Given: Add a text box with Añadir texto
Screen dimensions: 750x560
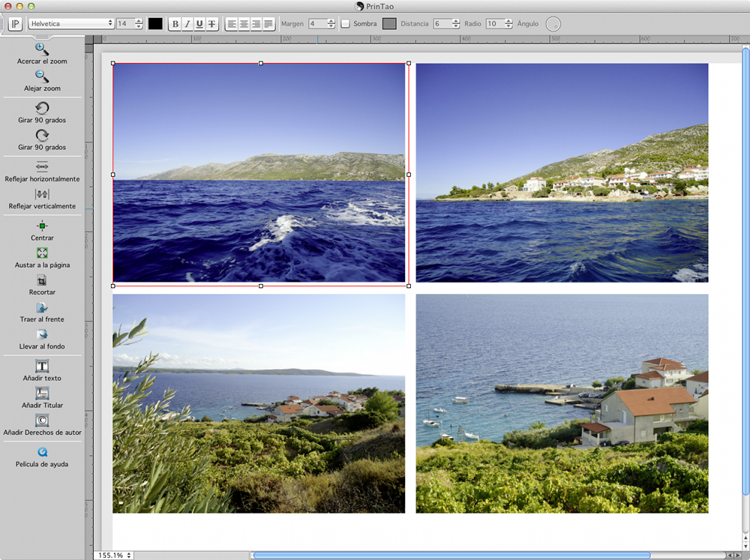Looking at the screenshot, I should pyautogui.click(x=42, y=367).
